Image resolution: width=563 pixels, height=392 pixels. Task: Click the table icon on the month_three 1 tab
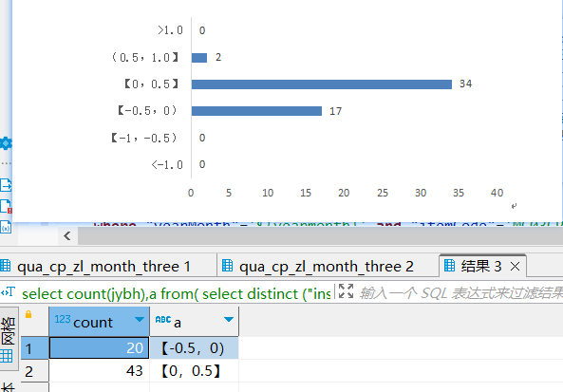click(5, 266)
